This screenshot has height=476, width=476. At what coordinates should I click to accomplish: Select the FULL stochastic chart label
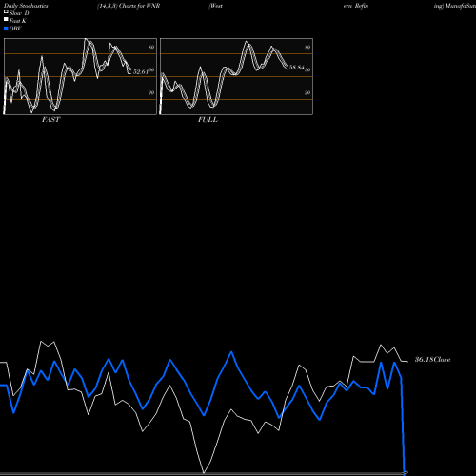[x=208, y=120]
